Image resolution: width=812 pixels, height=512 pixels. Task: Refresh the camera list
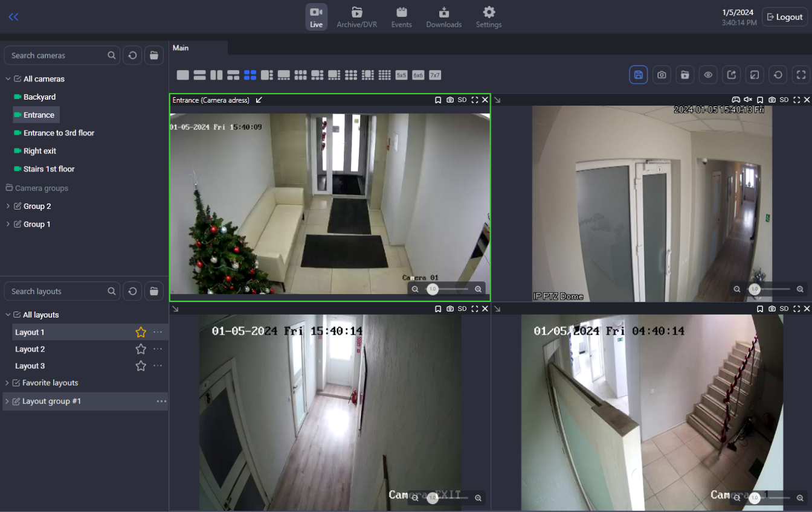[132, 55]
